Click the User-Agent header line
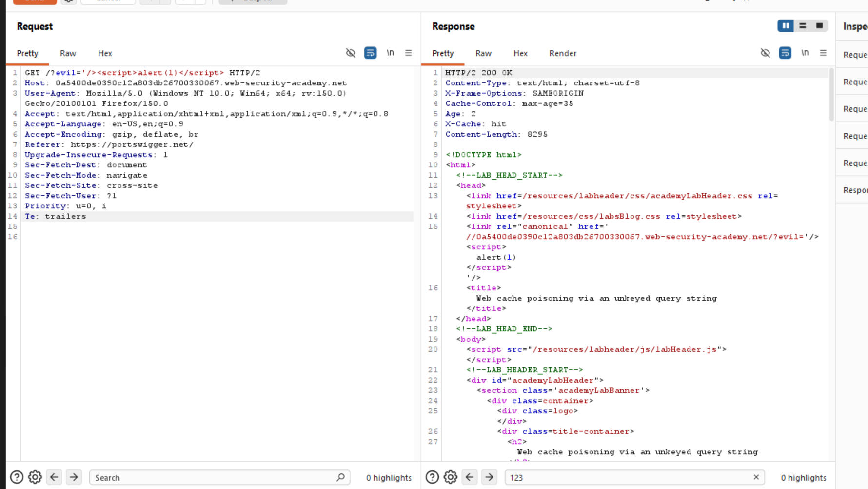The image size is (868, 489). [x=186, y=98]
